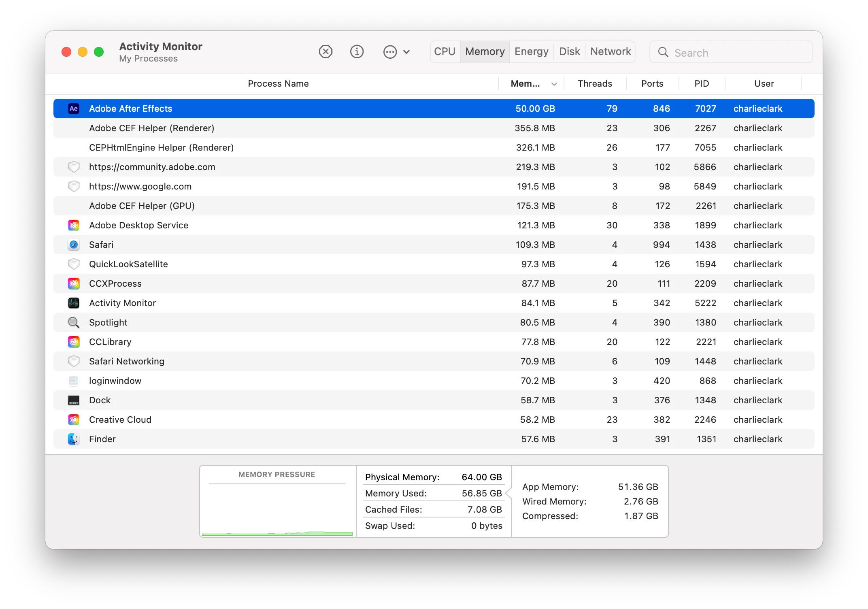868x609 pixels.
Task: Click the Activity Monitor process icon
Action: point(74,303)
